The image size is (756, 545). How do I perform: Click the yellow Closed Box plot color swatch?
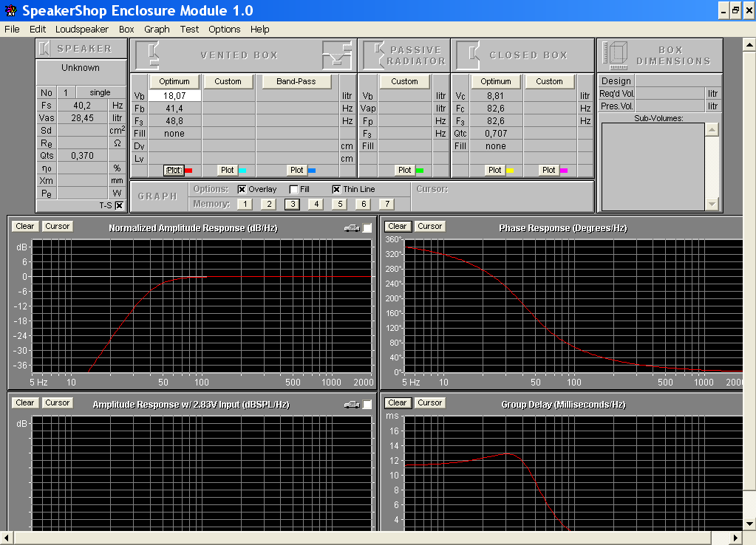point(510,170)
